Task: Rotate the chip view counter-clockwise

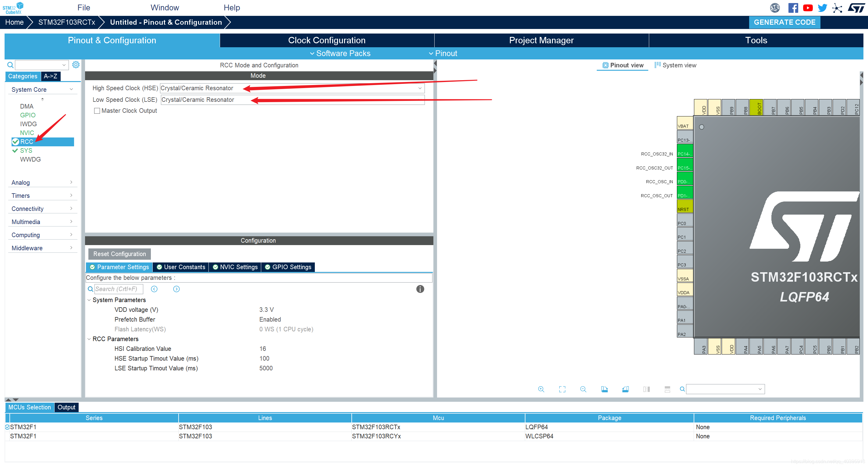Action: pos(625,389)
